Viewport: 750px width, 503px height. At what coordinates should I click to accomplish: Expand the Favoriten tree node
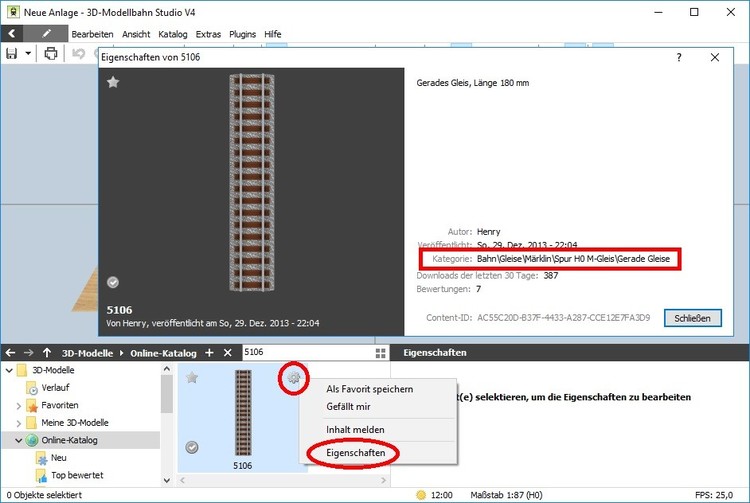pos(19,406)
